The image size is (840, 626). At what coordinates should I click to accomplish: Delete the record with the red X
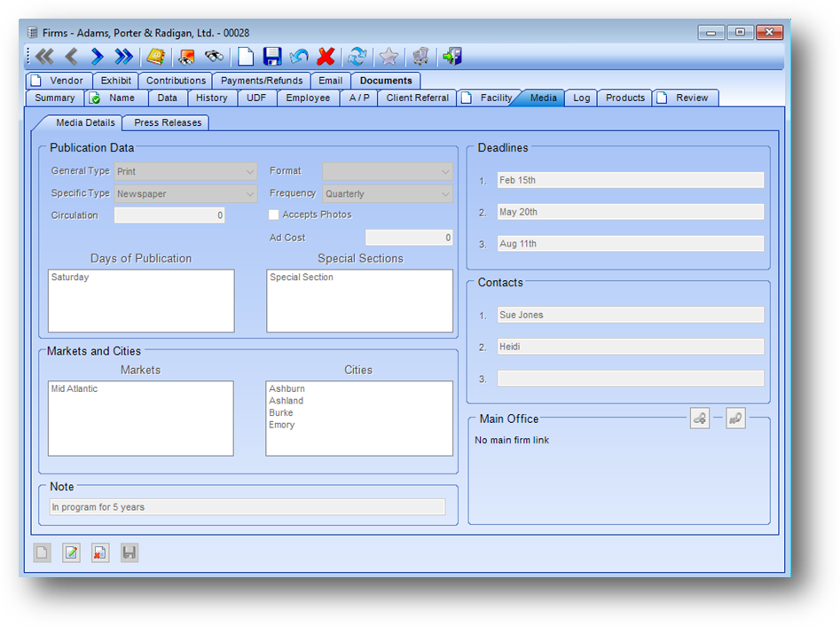click(326, 56)
